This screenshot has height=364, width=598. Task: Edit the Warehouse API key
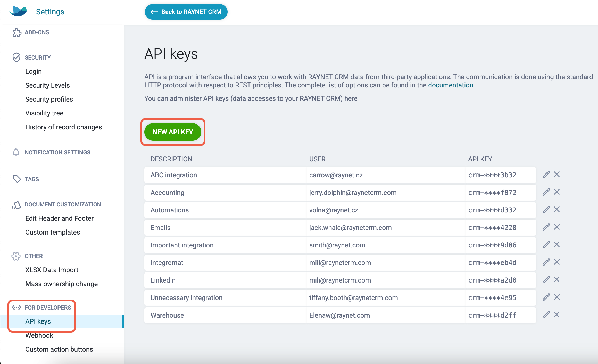coord(546,315)
